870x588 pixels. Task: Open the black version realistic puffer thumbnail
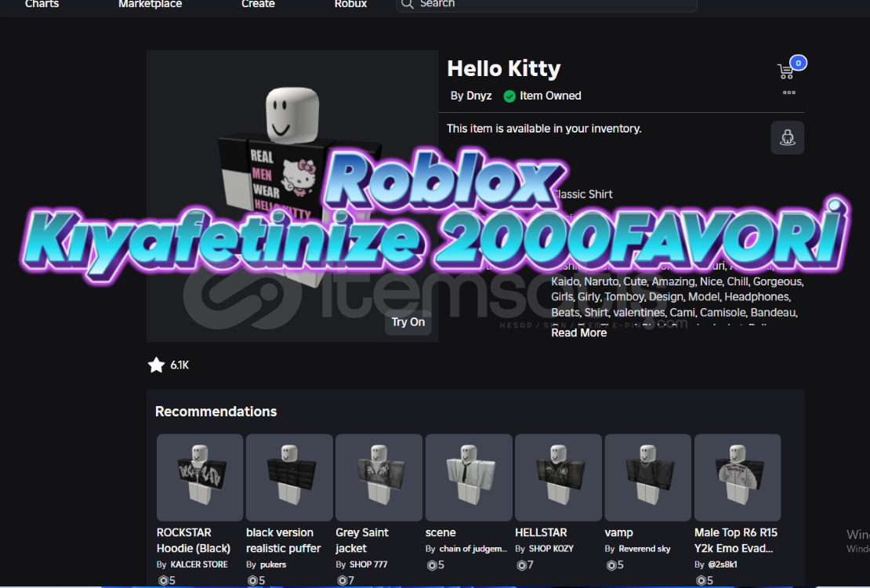click(x=289, y=477)
